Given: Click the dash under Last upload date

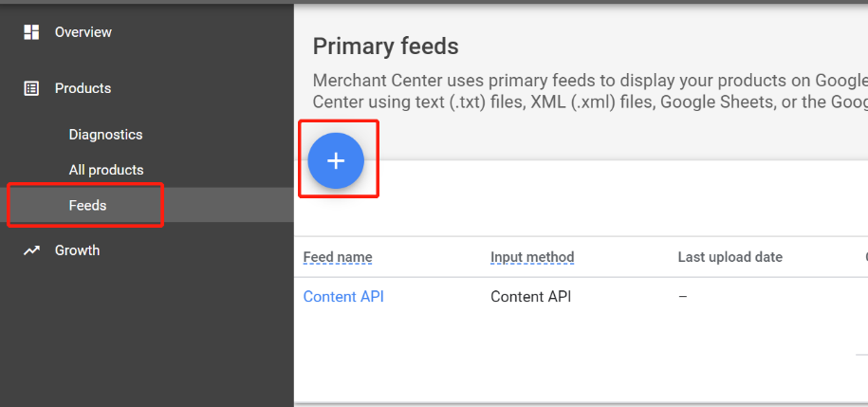Looking at the screenshot, I should click(x=683, y=297).
